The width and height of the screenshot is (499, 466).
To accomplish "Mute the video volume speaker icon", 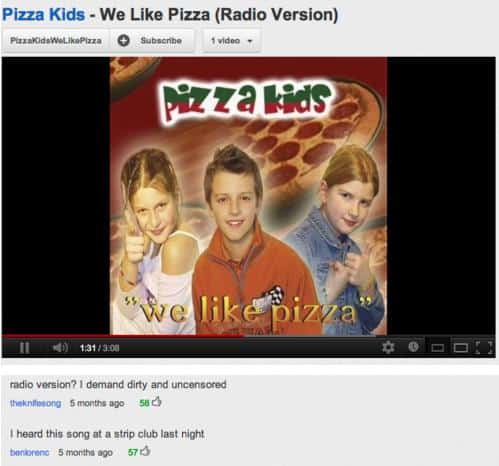I will (x=60, y=348).
